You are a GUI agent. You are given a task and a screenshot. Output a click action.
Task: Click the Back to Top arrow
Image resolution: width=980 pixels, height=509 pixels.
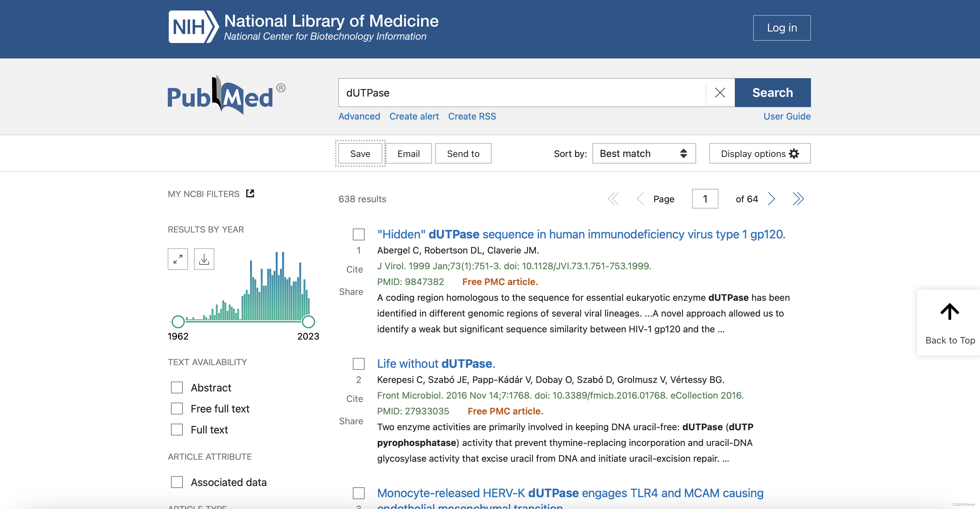[949, 312]
